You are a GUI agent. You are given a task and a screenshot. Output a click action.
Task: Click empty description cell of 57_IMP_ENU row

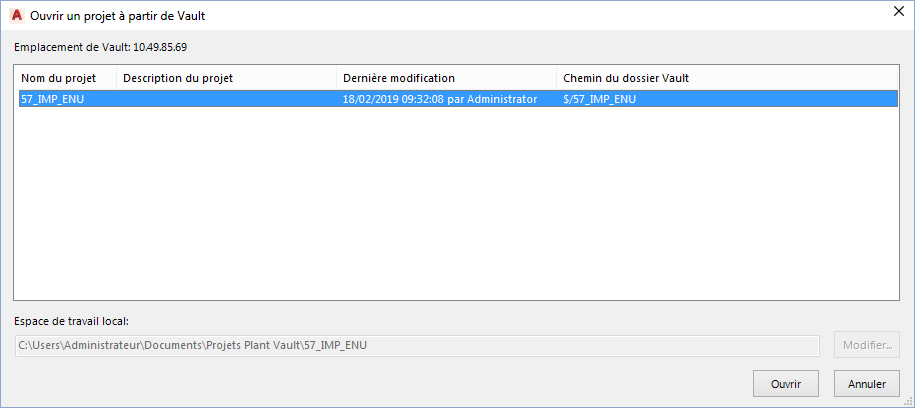[226, 99]
